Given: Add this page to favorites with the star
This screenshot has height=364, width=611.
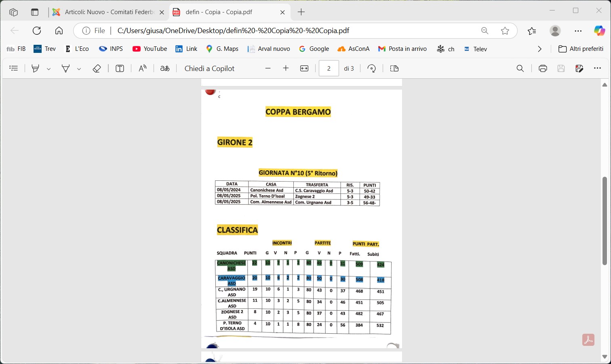Looking at the screenshot, I should [505, 31].
